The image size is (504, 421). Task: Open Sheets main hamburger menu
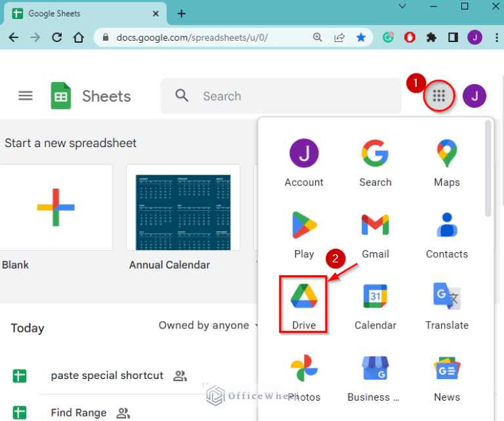[x=25, y=96]
